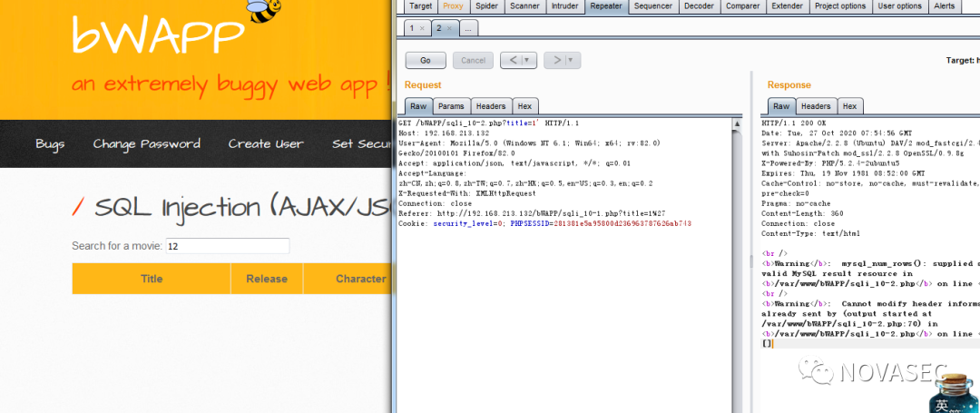Click the HTTP/1.1 200 OK response line
980x413 pixels.
793,123
